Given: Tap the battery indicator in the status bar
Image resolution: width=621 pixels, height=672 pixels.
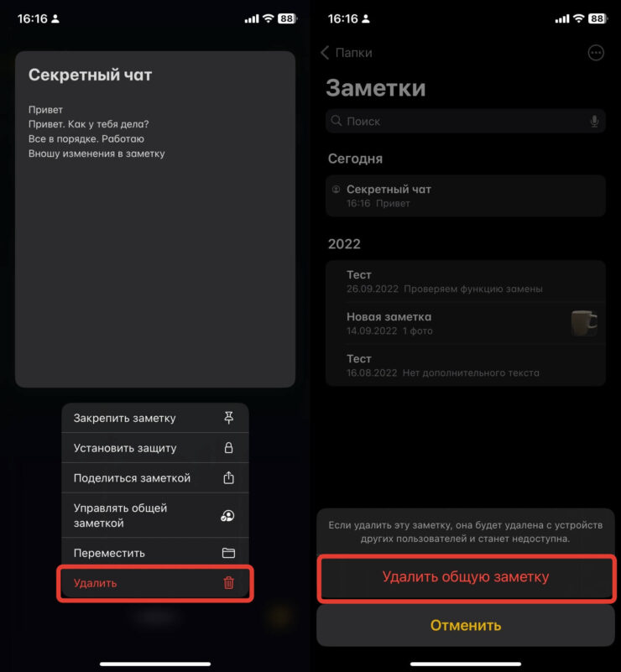Looking at the screenshot, I should click(x=596, y=18).
